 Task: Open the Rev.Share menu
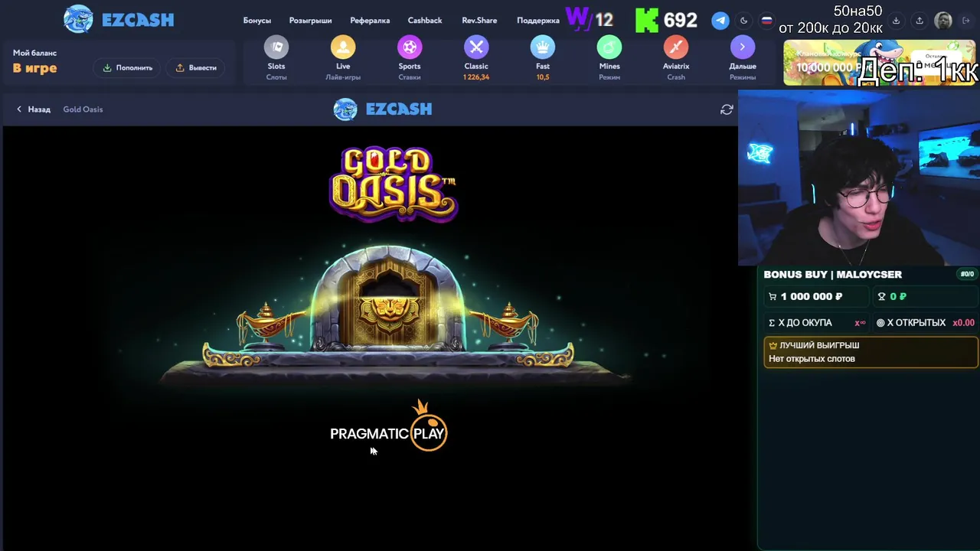click(479, 21)
